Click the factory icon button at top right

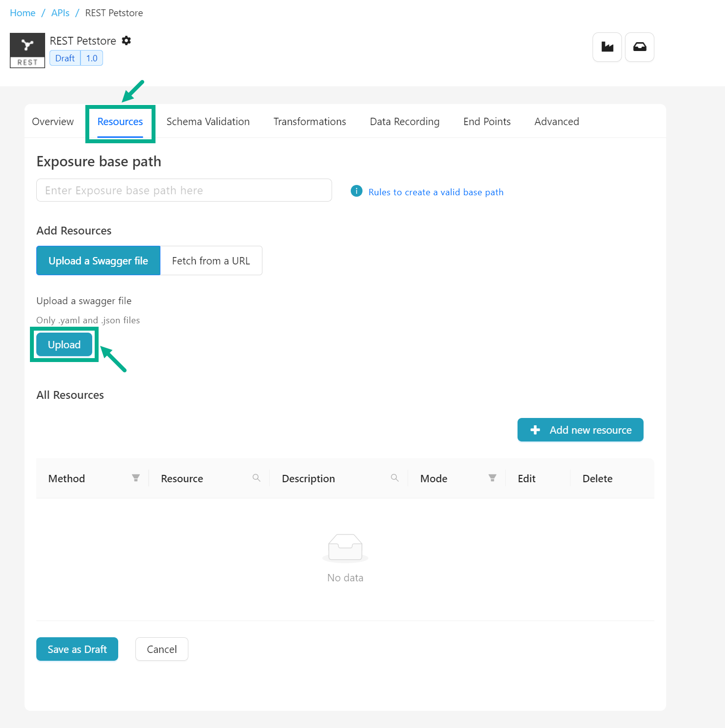pos(607,47)
